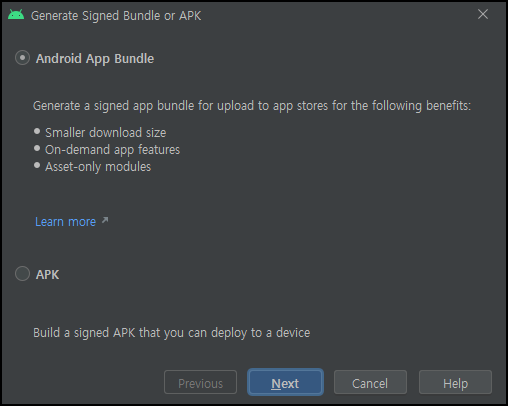Go to the Next step
This screenshot has width=508, height=406.
pos(285,383)
